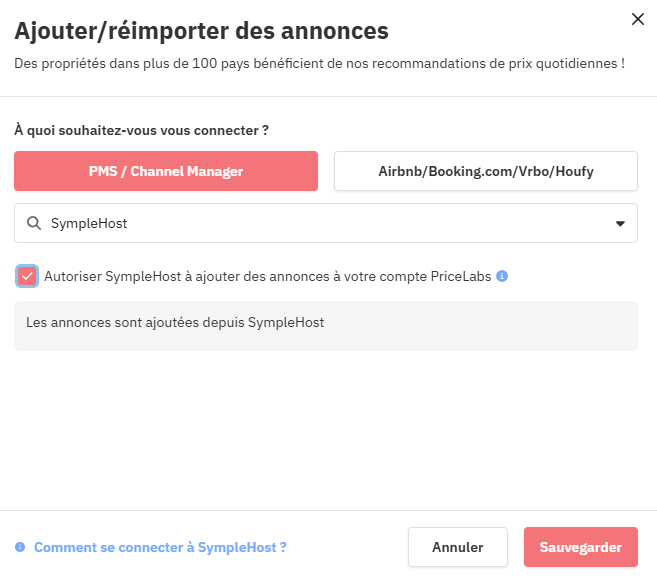Click the empty area below the notice
The image size is (657, 586).
coord(326,429)
